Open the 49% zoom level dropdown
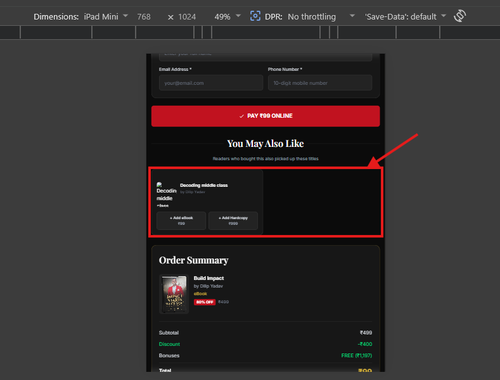 coord(227,16)
